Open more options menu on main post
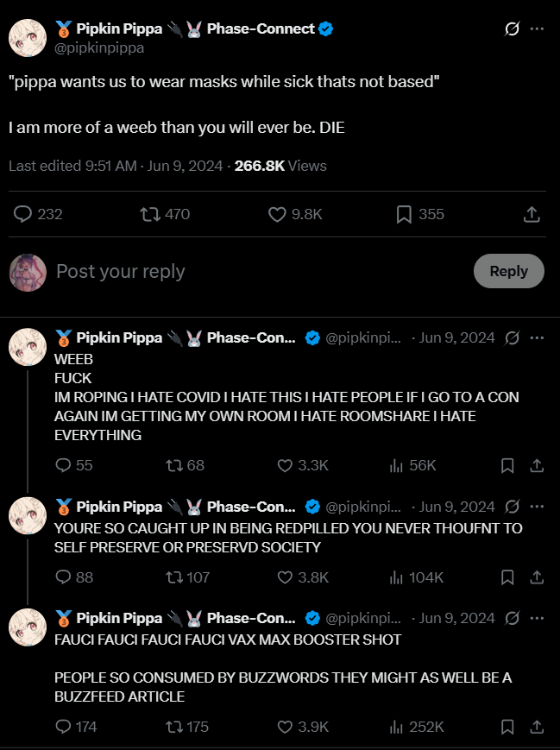Viewport: 560px width, 750px height. click(537, 29)
